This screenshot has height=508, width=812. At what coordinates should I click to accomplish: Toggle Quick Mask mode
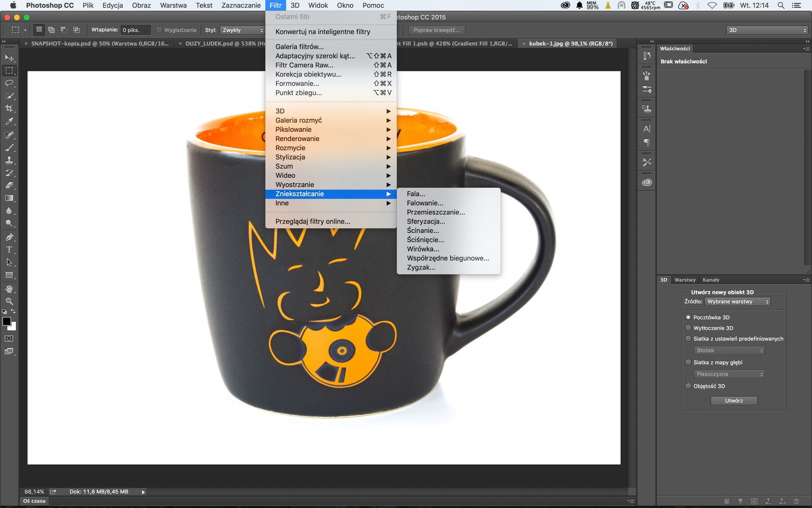pos(9,338)
